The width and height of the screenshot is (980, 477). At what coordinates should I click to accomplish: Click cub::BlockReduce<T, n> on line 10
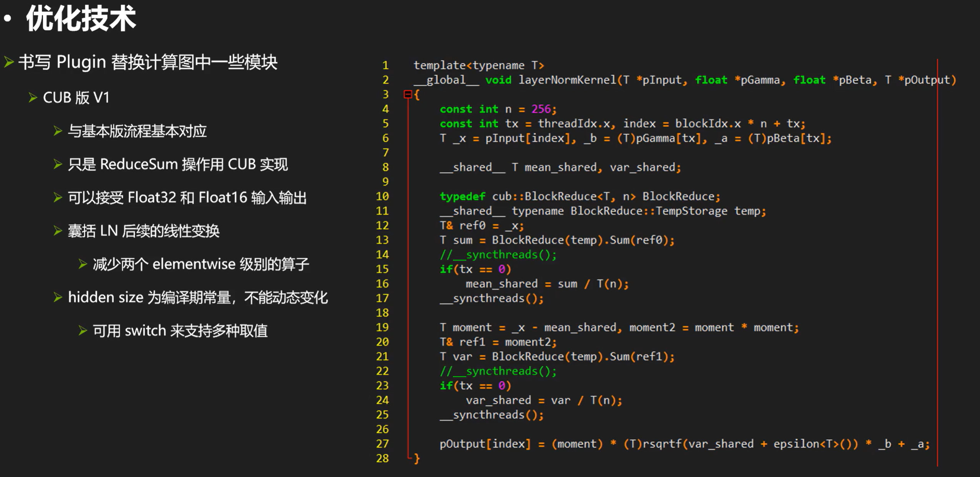click(564, 196)
